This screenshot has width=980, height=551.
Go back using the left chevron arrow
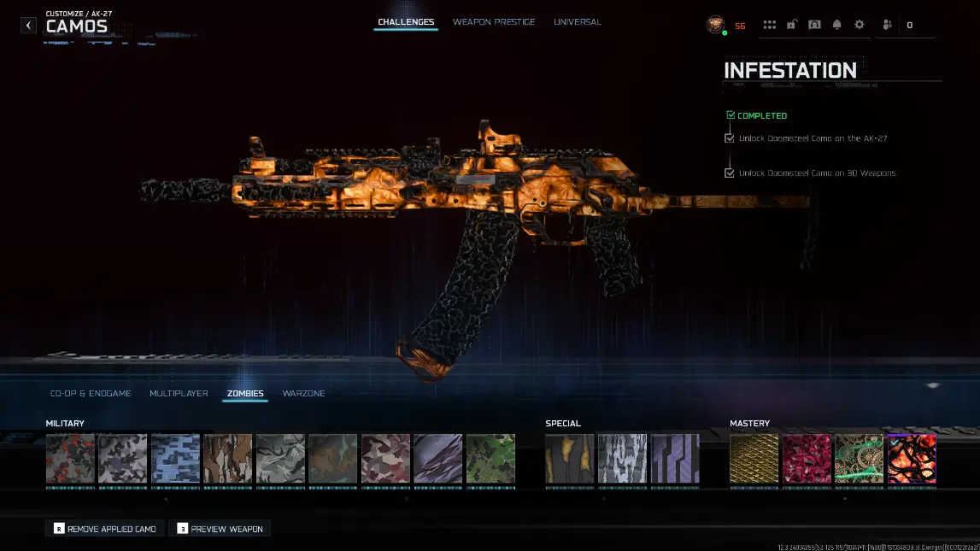[28, 25]
